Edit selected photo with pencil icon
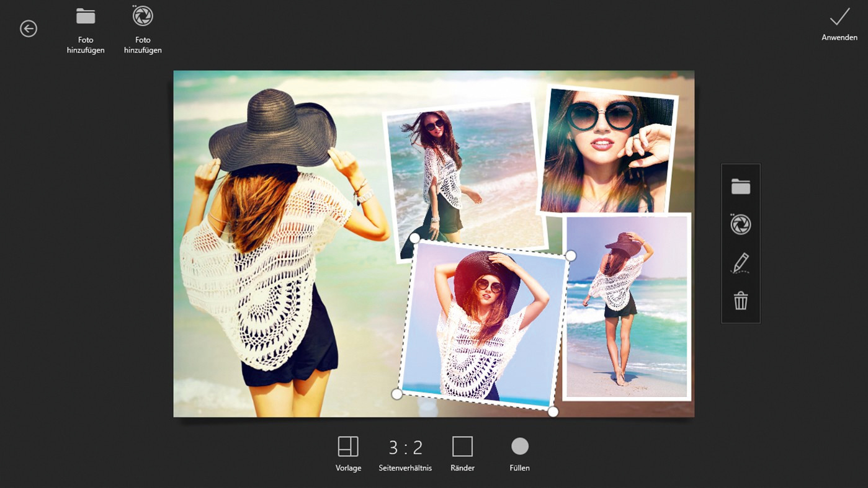This screenshot has height=488, width=868. pyautogui.click(x=741, y=263)
